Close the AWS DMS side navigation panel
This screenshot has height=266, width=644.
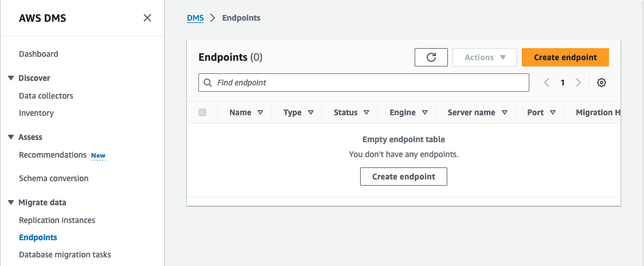(x=147, y=18)
